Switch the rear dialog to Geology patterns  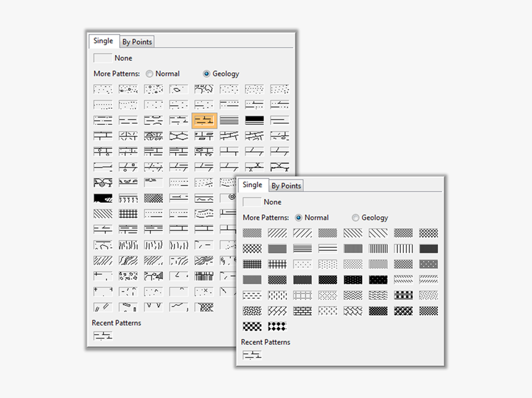tap(206, 74)
